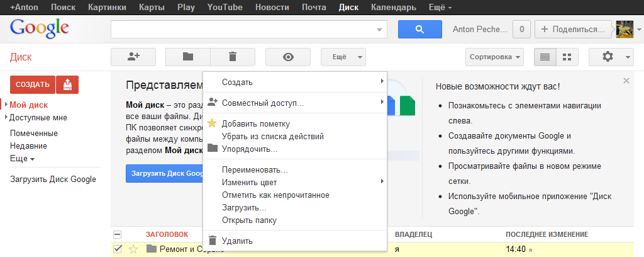Click the eye preview toolbar icon

[x=288, y=57]
